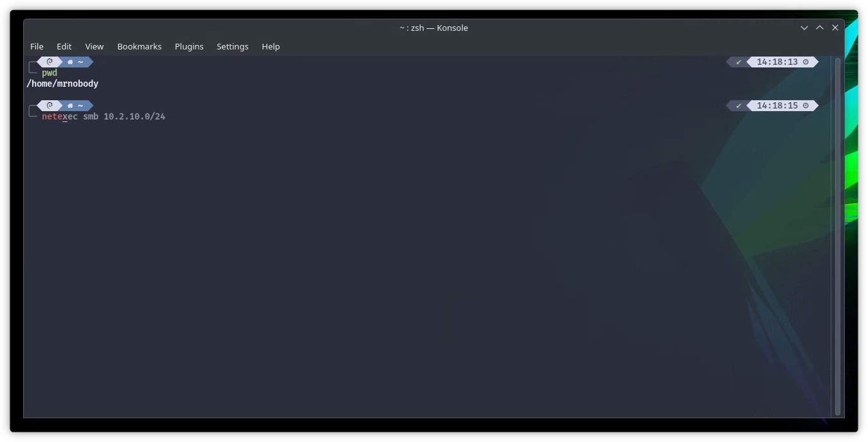This screenshot has width=868, height=442.
Task: Open the File menu
Action: pos(37,46)
